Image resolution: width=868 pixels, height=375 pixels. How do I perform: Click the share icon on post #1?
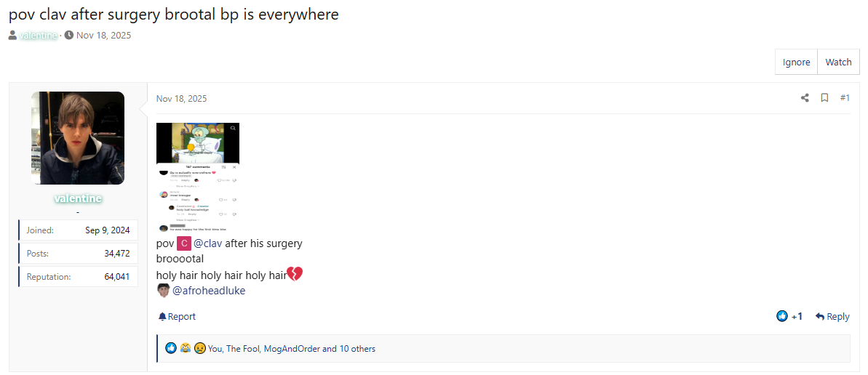[805, 98]
